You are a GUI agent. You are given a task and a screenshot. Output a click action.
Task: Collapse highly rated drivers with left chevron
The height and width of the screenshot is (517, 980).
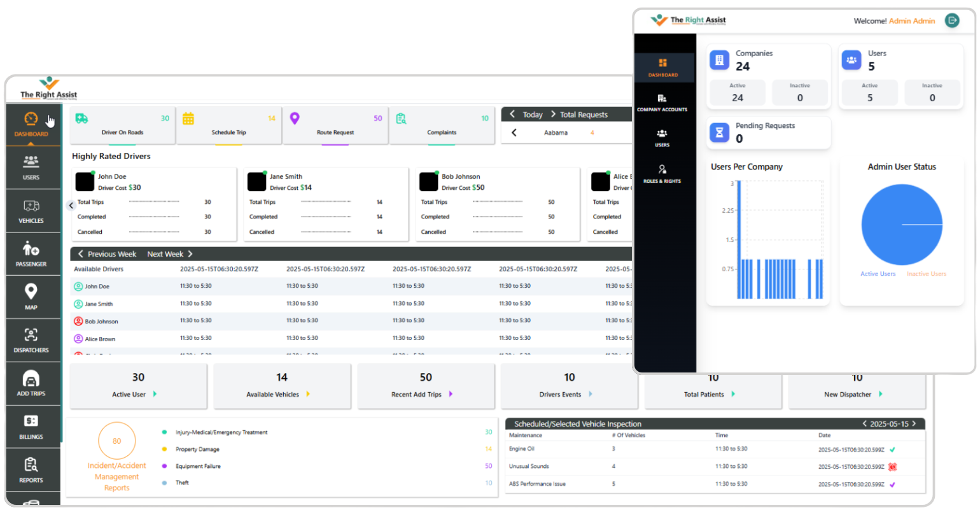pos(71,205)
